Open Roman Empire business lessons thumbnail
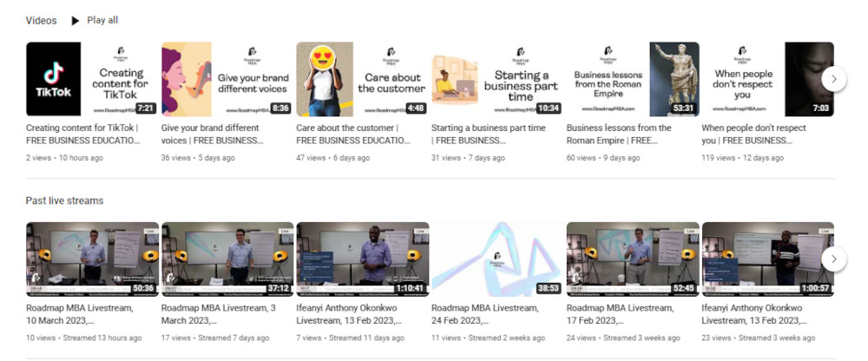Image resolution: width=868 pixels, height=361 pixels. click(633, 79)
